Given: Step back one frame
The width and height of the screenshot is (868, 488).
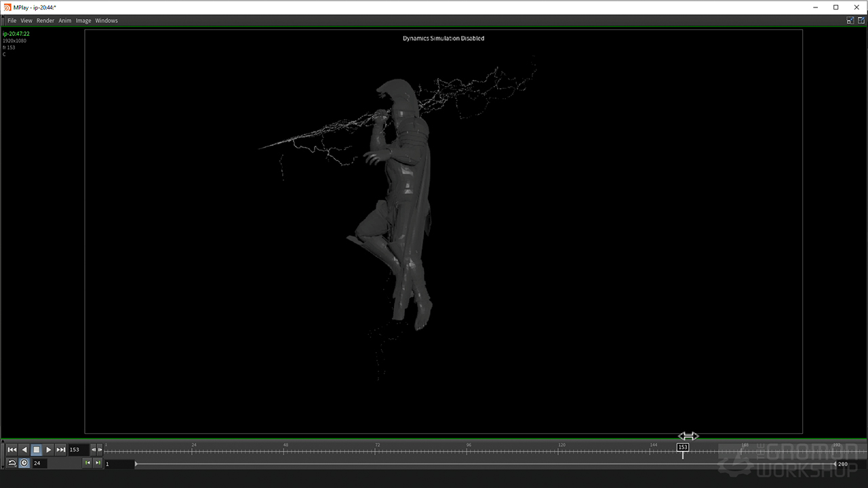Looking at the screenshot, I should tap(94, 449).
